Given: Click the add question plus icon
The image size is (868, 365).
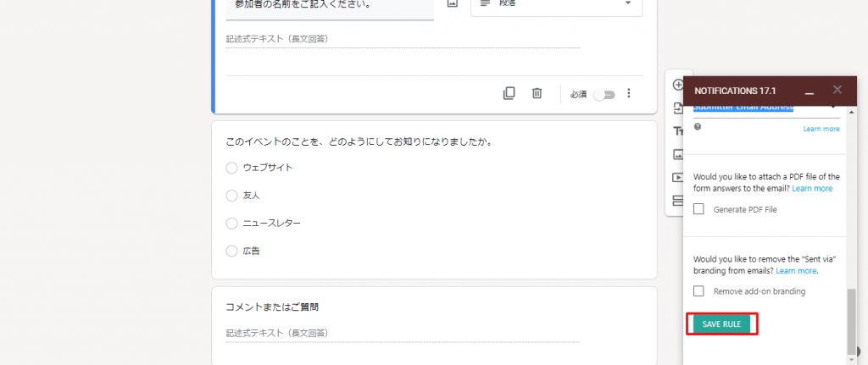Looking at the screenshot, I should tap(678, 85).
